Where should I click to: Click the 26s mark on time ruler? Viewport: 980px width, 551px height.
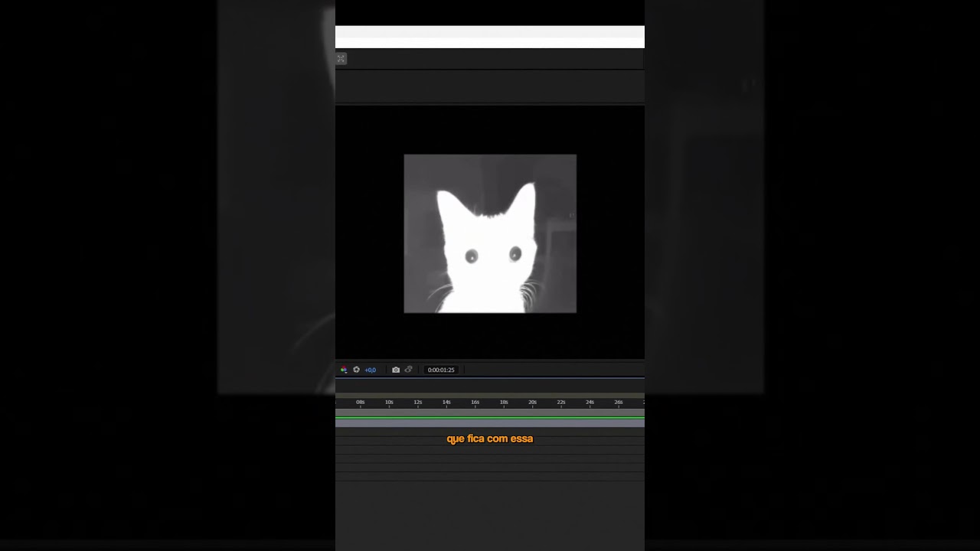coord(619,402)
